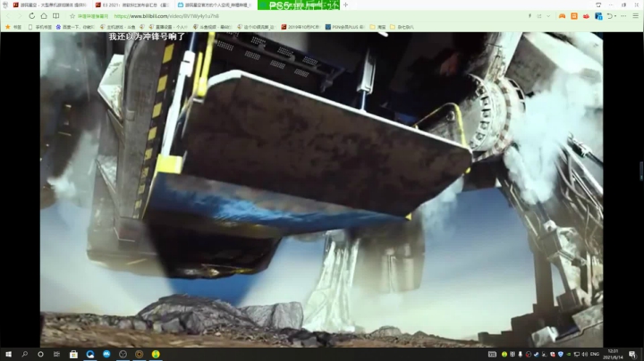
Task: Open the blue extension icon with badge
Action: [x=598, y=16]
